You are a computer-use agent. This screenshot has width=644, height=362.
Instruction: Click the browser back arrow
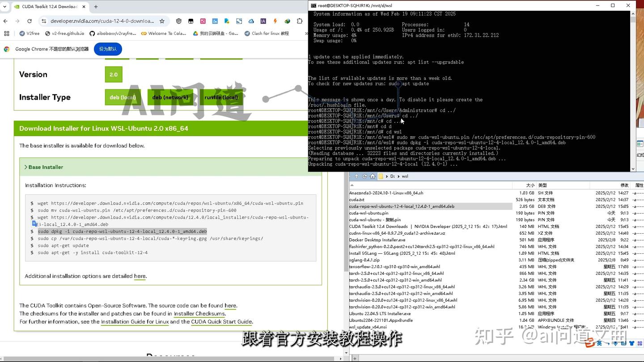click(x=5, y=21)
